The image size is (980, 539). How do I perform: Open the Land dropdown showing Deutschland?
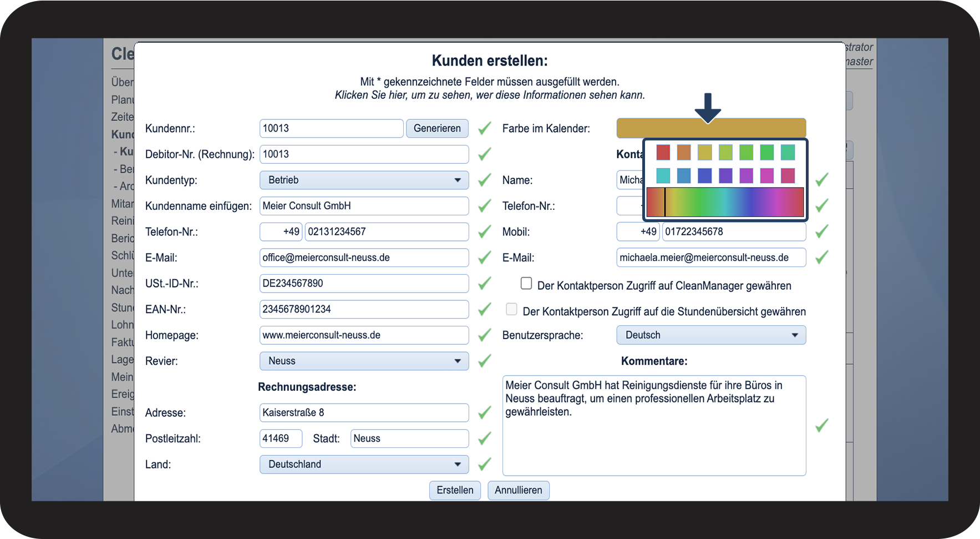click(x=364, y=464)
